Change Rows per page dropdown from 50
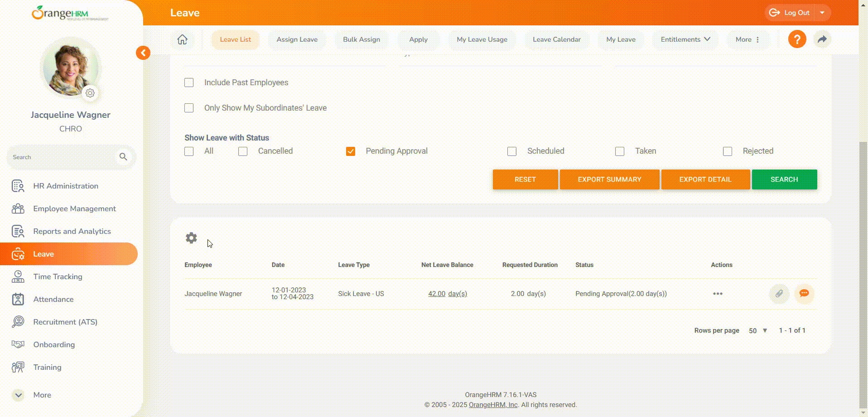 point(758,330)
